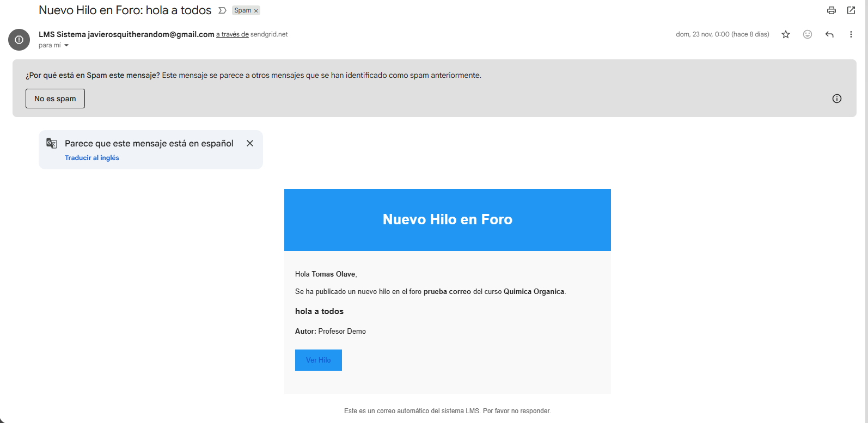Reply using the arrow icon
This screenshot has height=423, width=868.
(829, 34)
